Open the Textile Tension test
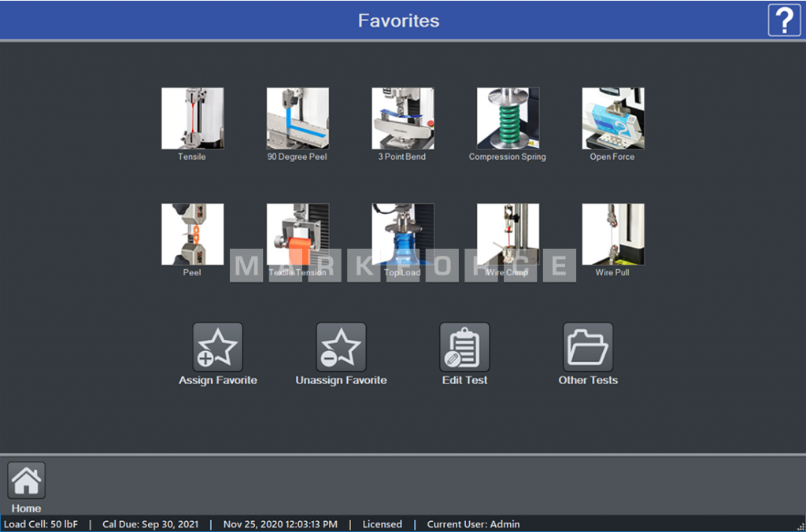Image resolution: width=806 pixels, height=532 pixels. click(298, 235)
